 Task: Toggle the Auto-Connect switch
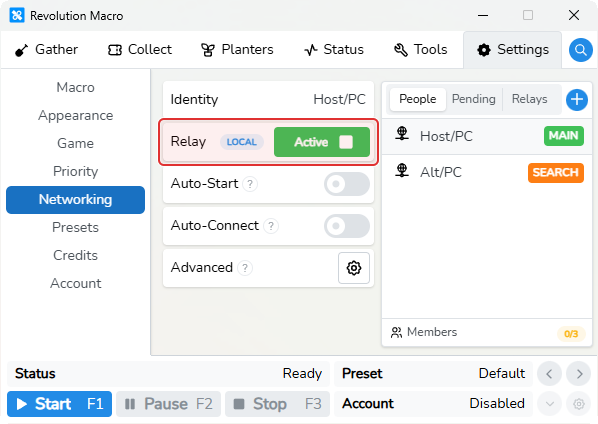[x=347, y=226]
